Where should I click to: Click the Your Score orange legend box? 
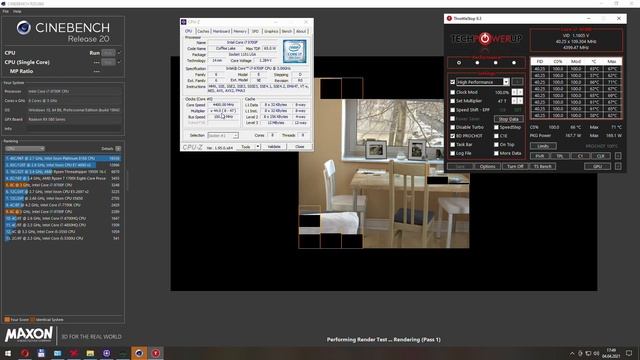coord(7,320)
